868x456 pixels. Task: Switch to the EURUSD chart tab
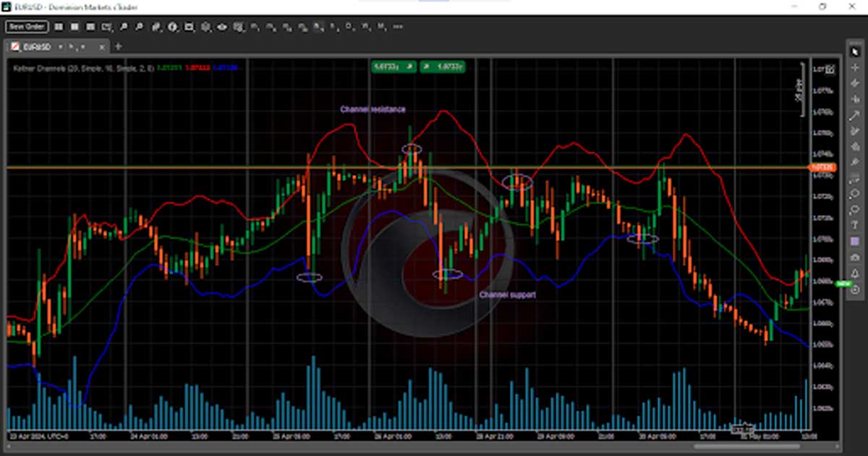pos(36,46)
